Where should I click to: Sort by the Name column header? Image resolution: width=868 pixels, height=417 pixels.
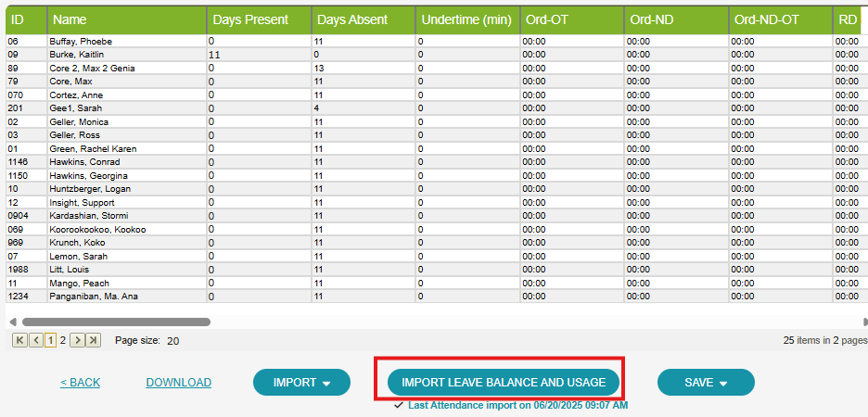[127, 19]
